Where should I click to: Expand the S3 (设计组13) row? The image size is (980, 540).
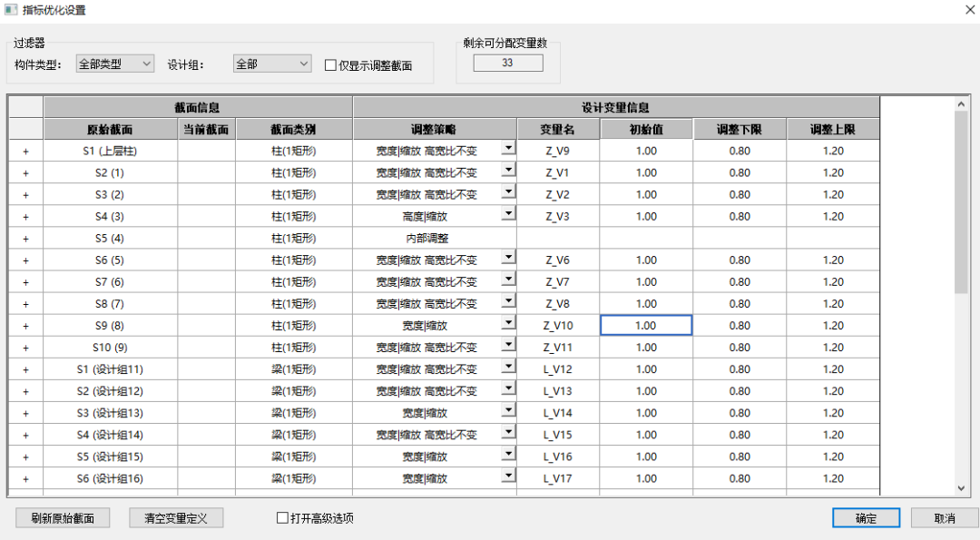[x=24, y=413]
